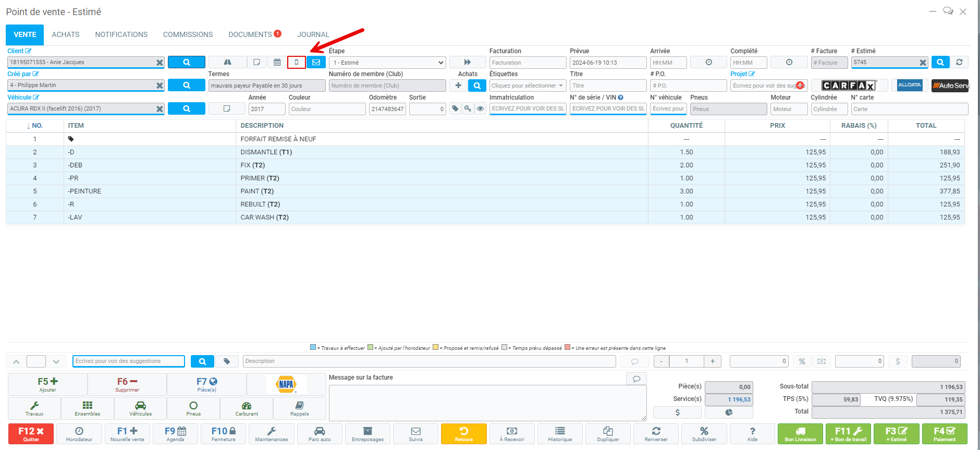Open the Étape dropdown showing 1 - Estimé
The width and height of the screenshot is (980, 450).
point(388,63)
